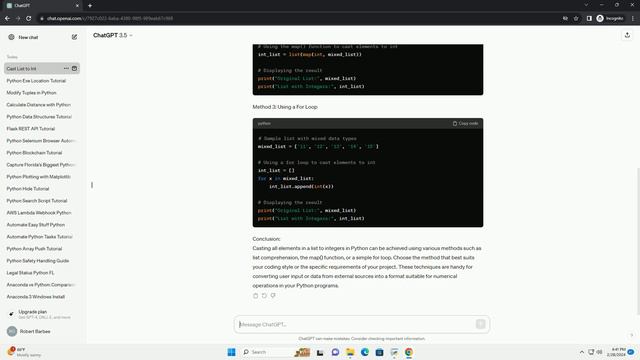Open the Chrome three-dot menu
640x360 pixels.
(x=633, y=18)
